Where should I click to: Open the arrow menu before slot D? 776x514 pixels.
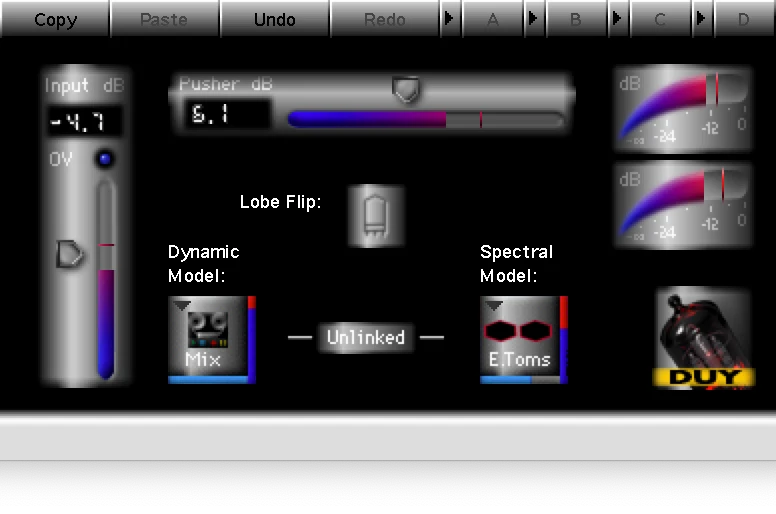702,19
